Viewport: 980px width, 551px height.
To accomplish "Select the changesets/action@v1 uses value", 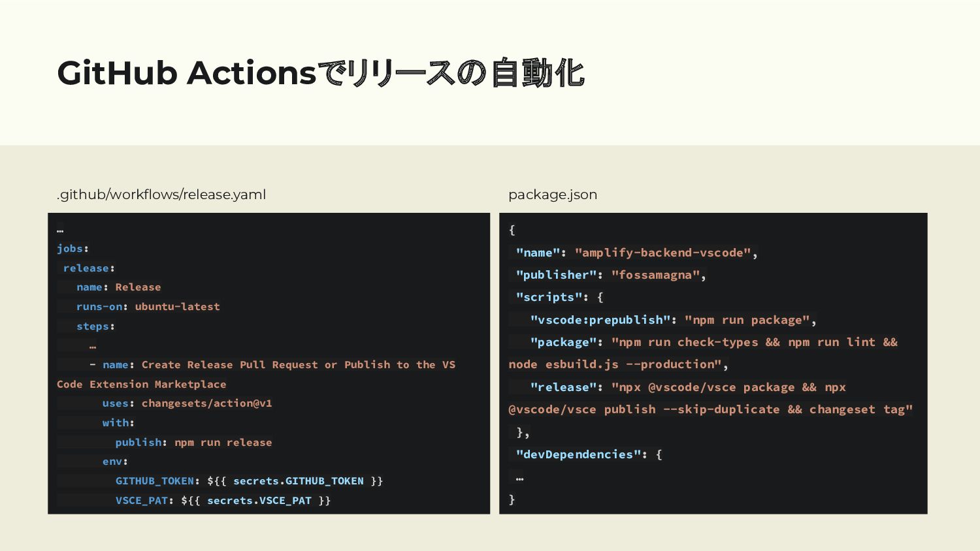I will (x=206, y=403).
